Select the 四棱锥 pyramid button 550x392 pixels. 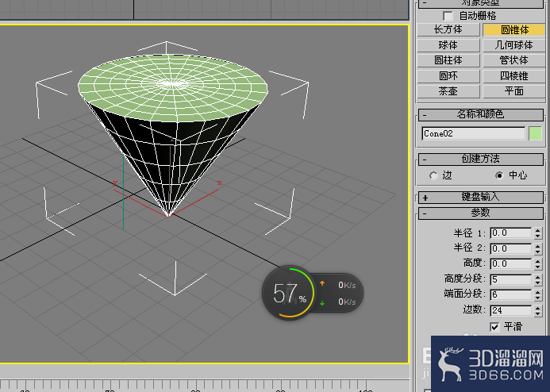[513, 75]
